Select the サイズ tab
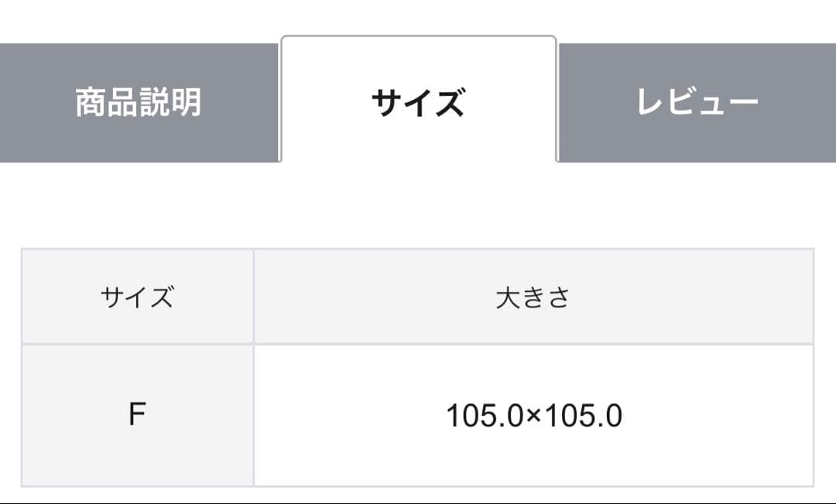 click(x=418, y=102)
